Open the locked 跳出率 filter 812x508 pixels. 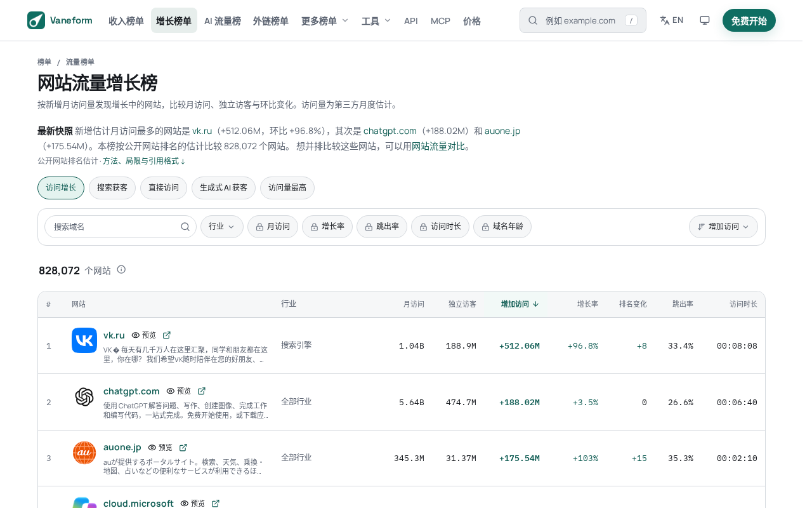tap(382, 227)
